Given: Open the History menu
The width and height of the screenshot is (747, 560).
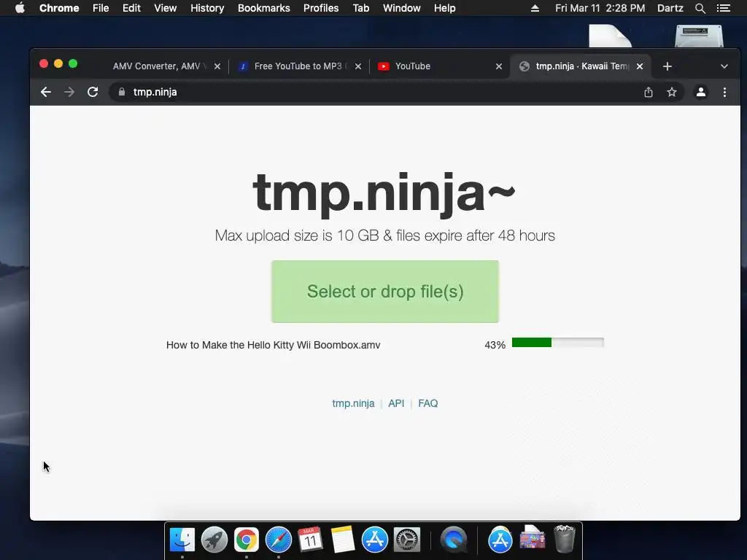Looking at the screenshot, I should (207, 8).
